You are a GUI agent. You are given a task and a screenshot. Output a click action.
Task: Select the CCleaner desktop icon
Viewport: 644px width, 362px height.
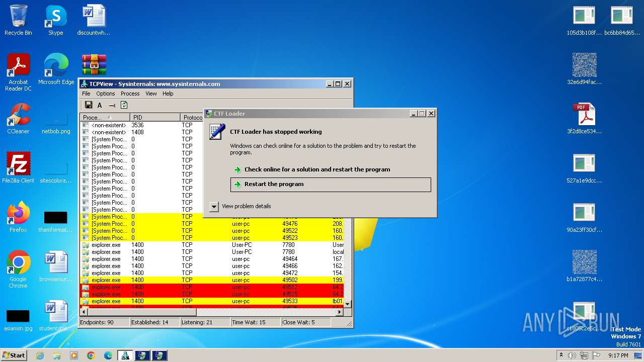click(18, 119)
